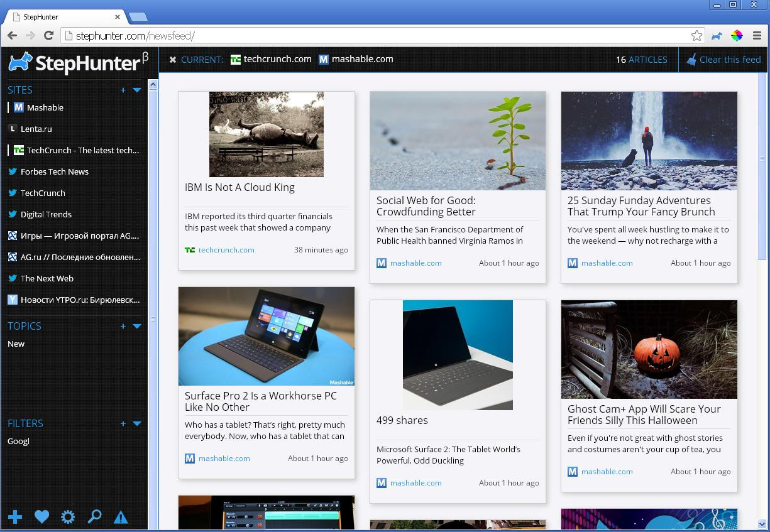
Task: Click the green sprout thumbnail
Action: 458,141
